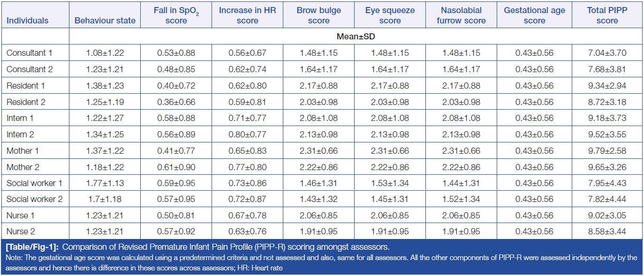Select Mother 1's total PIPP value 9.79±2.58
Screen dimensions: 644x276
(607, 151)
